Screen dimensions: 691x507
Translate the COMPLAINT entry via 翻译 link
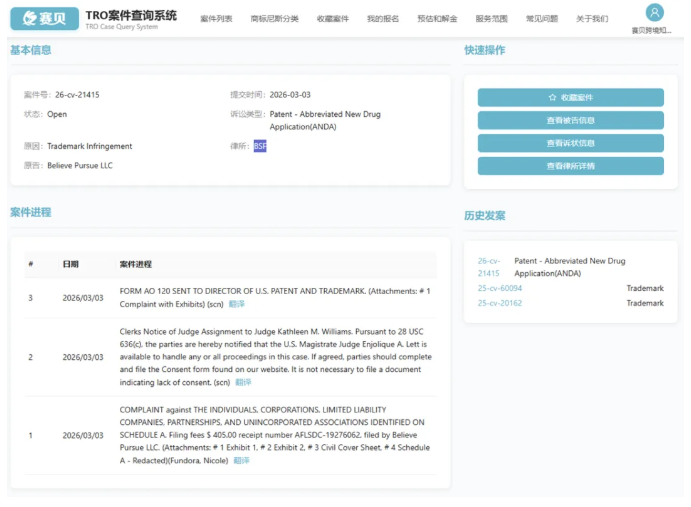[241, 461]
